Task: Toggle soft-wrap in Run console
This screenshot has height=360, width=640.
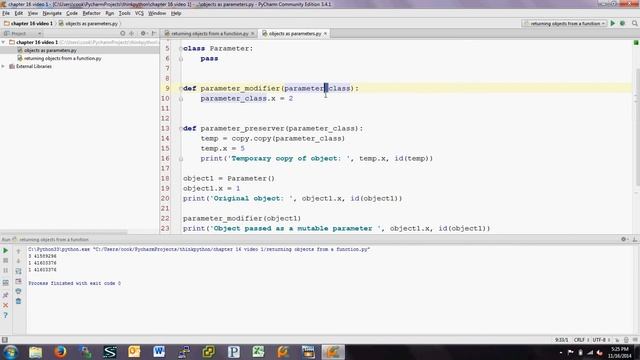Action: point(18,271)
